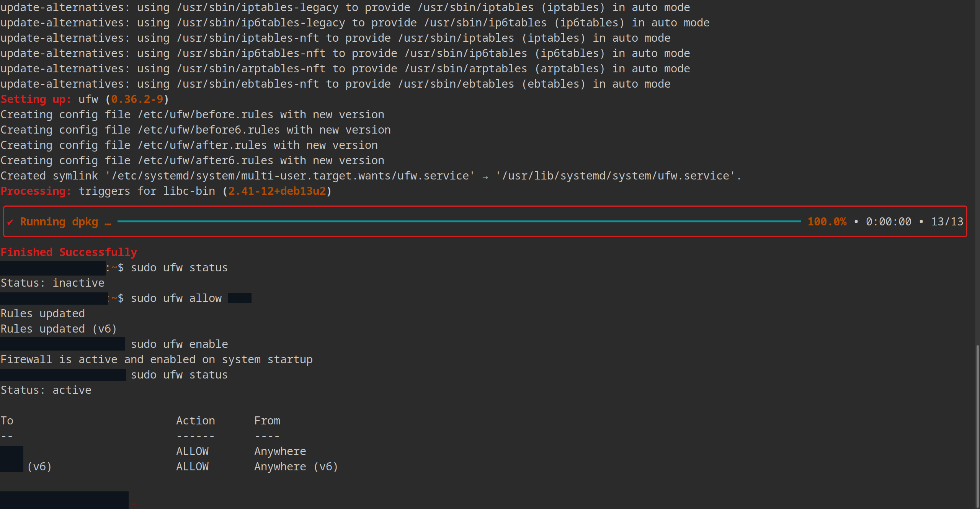Click the 100.0% progress percentage text
Viewport: 980px width, 509px height.
(827, 222)
